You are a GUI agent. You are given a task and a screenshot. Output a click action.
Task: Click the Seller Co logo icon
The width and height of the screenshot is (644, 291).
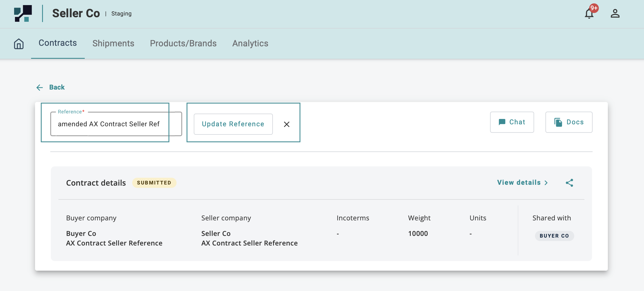23,13
